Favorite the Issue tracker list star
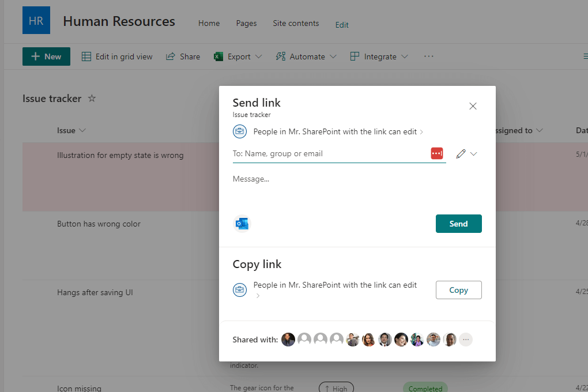 coord(92,98)
